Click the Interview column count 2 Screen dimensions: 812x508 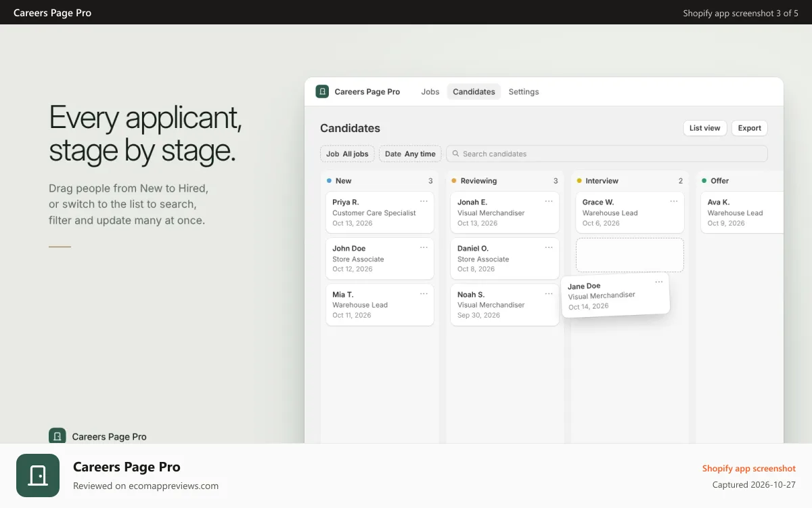click(x=681, y=181)
